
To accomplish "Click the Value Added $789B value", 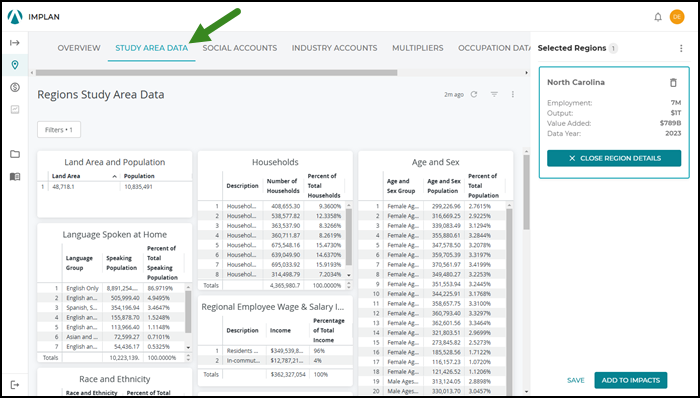I will (670, 123).
